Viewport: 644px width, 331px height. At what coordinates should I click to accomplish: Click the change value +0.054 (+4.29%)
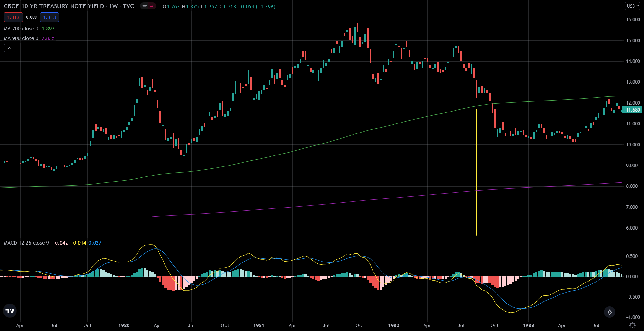click(257, 6)
